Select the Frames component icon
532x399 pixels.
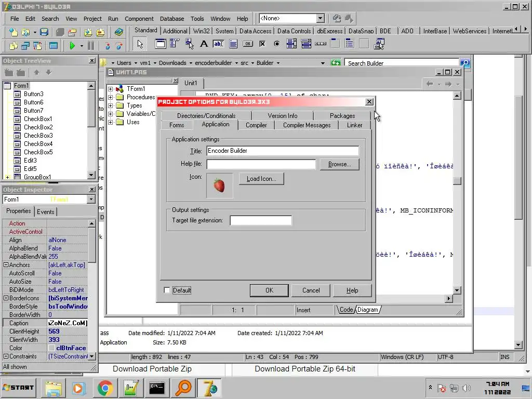pyautogui.click(x=161, y=44)
